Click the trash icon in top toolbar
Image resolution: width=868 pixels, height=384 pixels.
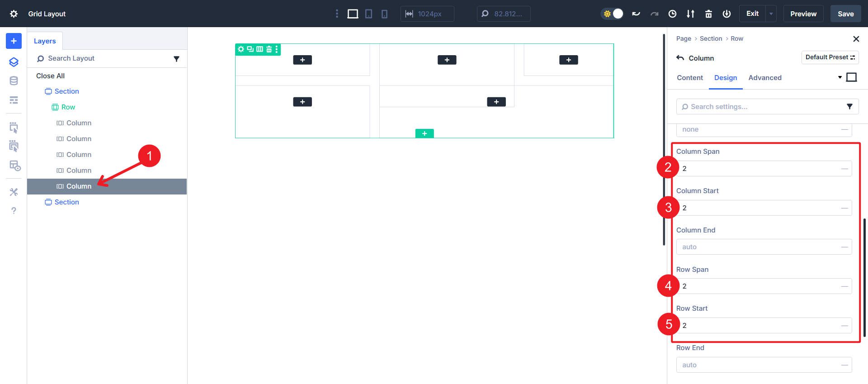point(708,14)
